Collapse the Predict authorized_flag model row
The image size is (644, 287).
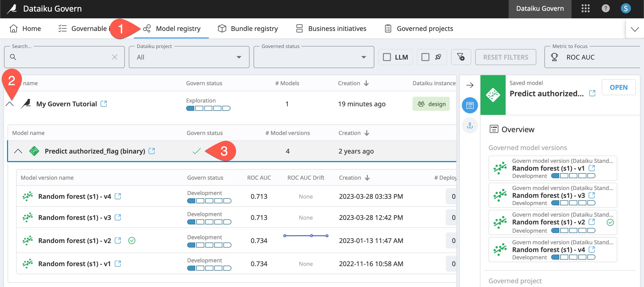[x=18, y=151]
